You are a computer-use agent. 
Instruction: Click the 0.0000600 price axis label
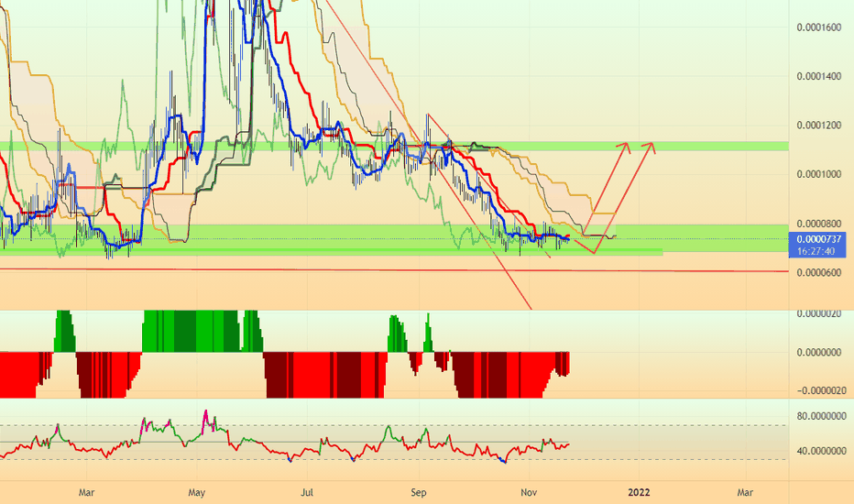tap(818, 272)
